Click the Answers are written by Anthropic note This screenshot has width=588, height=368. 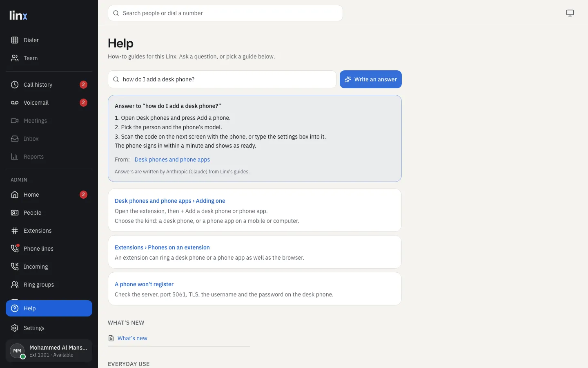point(182,172)
